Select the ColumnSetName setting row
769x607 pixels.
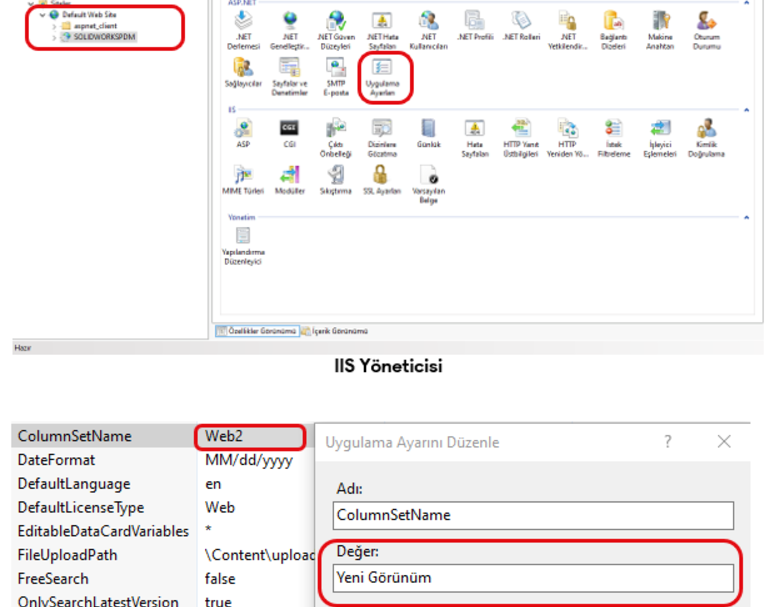click(x=100, y=437)
